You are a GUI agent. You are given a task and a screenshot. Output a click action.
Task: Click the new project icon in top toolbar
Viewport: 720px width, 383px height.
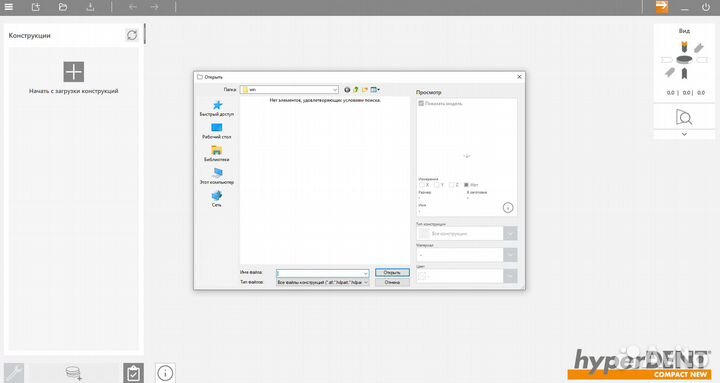click(x=36, y=7)
